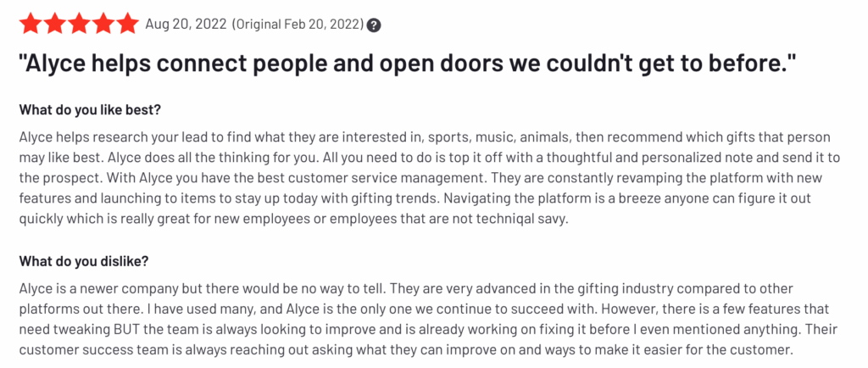Click the fourth red rating star
Viewport: 868px width, 368px height.
click(x=103, y=24)
